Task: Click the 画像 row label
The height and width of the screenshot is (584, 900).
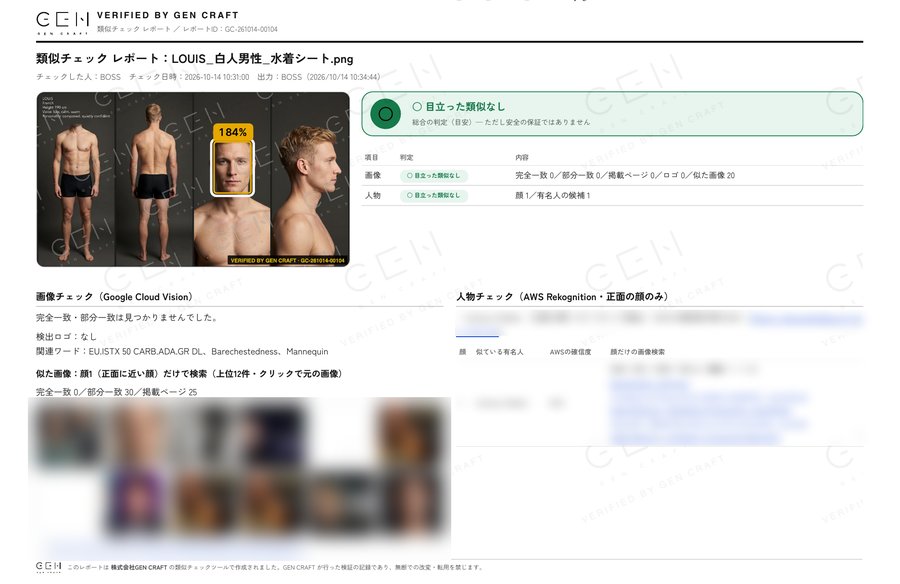Action: click(x=373, y=176)
